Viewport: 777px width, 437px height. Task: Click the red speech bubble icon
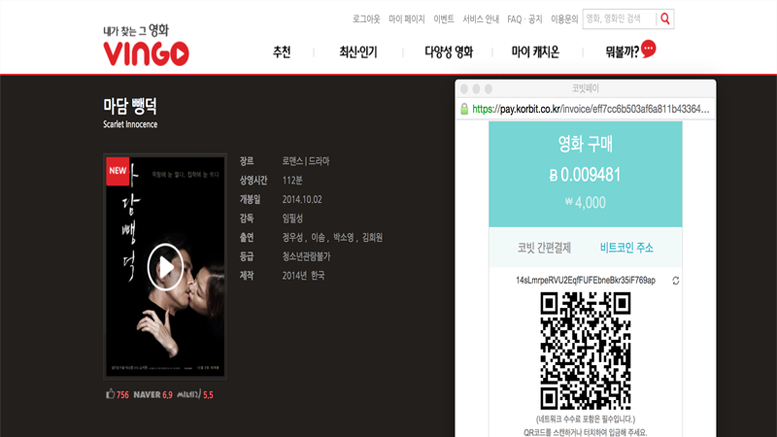point(648,49)
